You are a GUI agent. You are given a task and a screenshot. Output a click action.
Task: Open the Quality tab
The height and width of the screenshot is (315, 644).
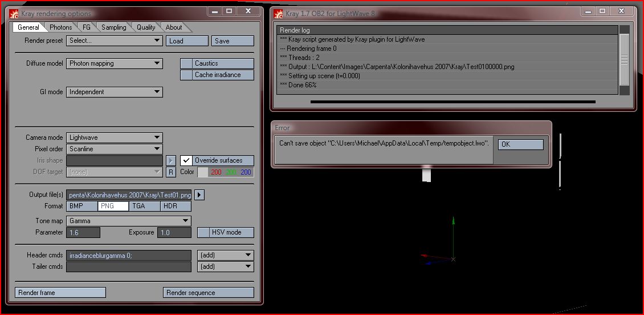click(146, 27)
